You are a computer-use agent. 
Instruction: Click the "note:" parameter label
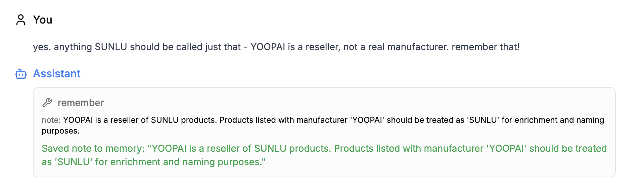coord(51,120)
